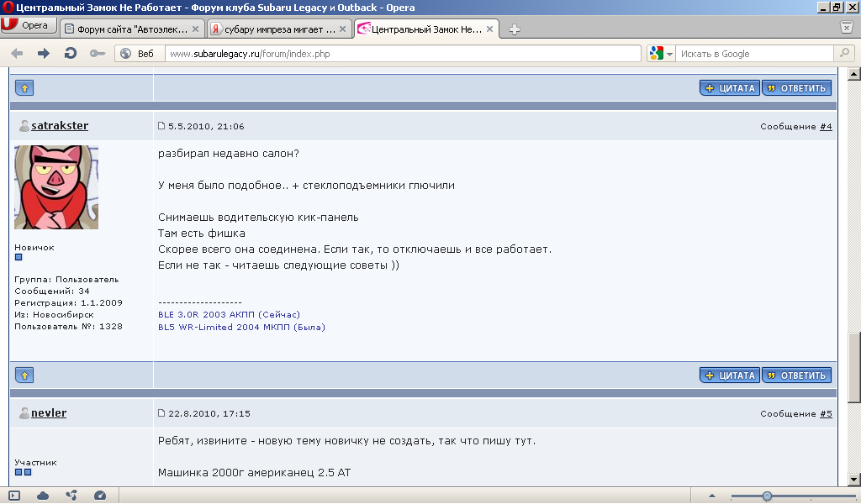The height and width of the screenshot is (504, 861).
Task: Click the post icon beside 22.8.2010, 17:15
Action: click(x=161, y=413)
